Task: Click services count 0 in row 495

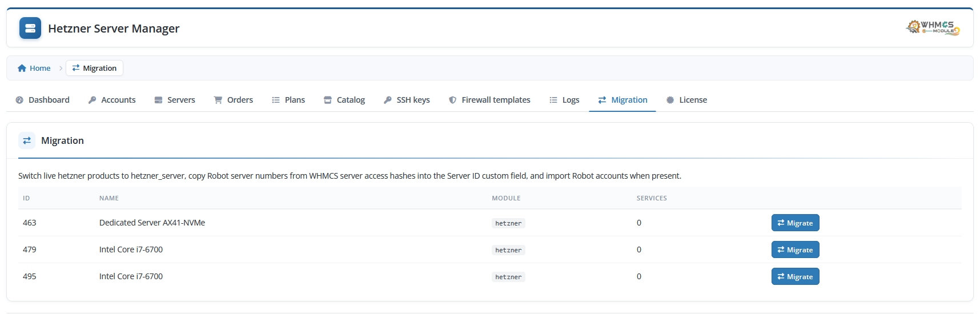Action: [639, 276]
